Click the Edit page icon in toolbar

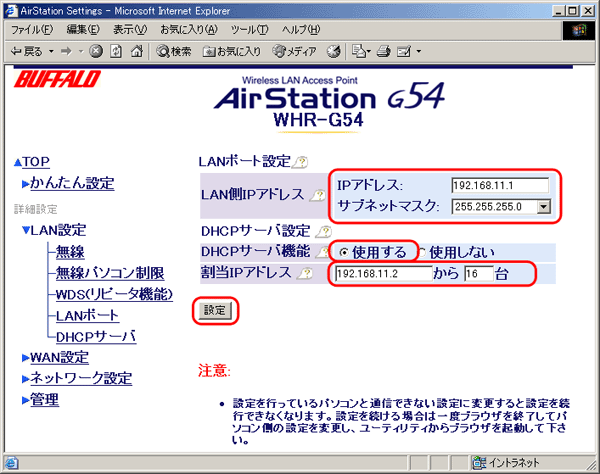point(404,51)
